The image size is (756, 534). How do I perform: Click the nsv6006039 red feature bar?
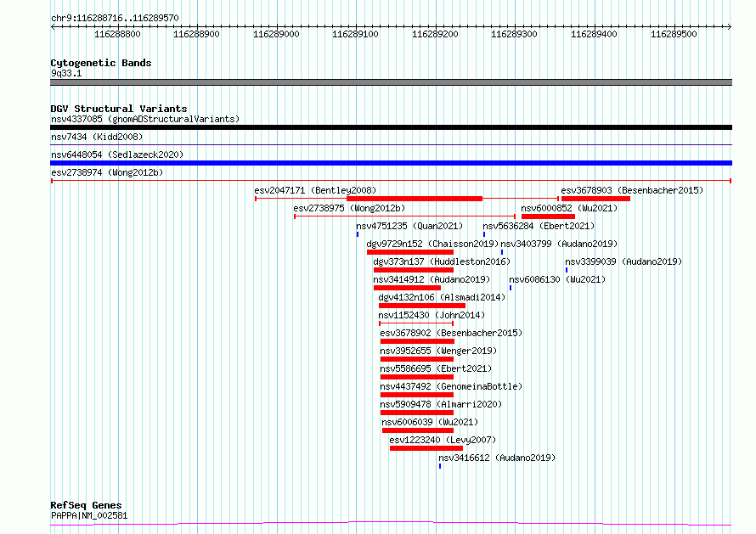point(418,430)
